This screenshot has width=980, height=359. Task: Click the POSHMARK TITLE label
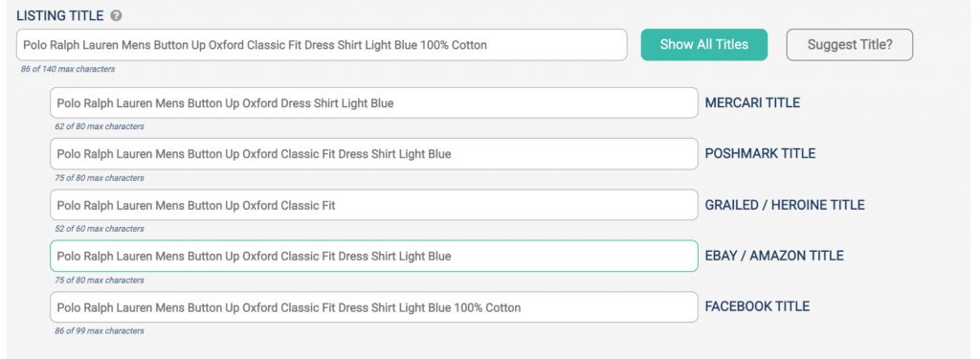click(760, 154)
